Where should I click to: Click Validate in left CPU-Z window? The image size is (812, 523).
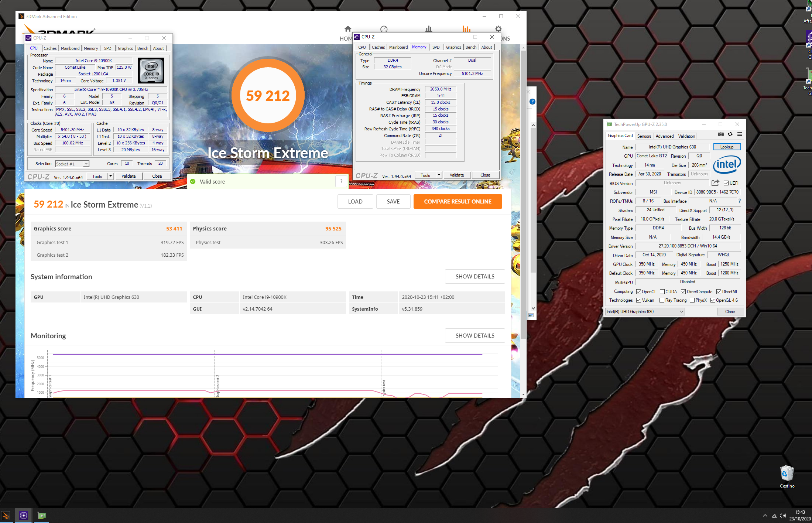[129, 176]
